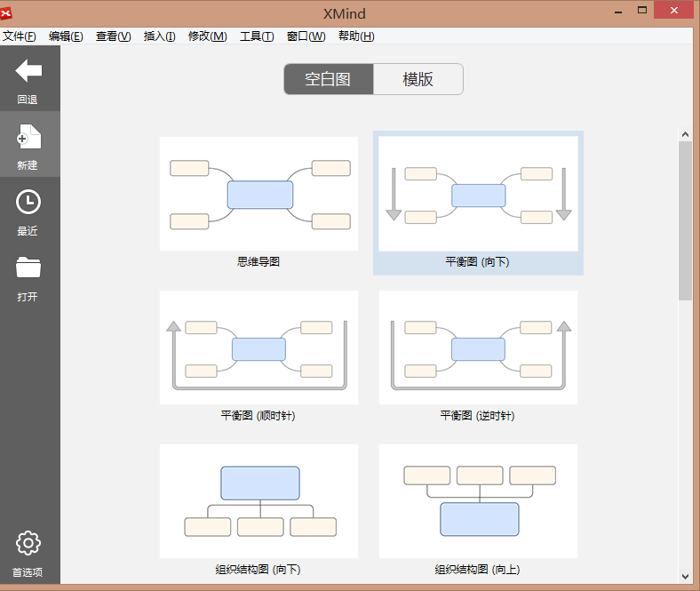Close the XMind window
This screenshot has width=700, height=591.
click(674, 10)
